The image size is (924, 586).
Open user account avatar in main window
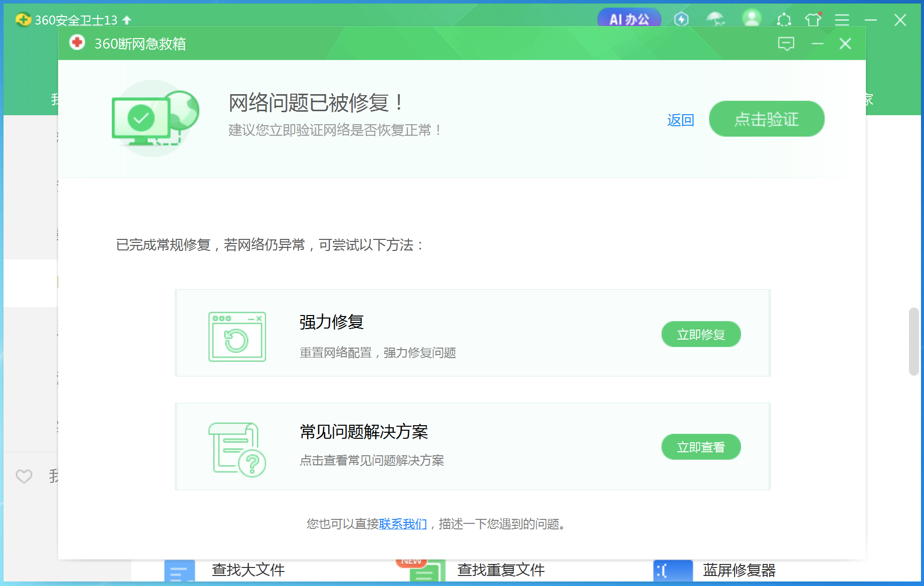pyautogui.click(x=751, y=18)
